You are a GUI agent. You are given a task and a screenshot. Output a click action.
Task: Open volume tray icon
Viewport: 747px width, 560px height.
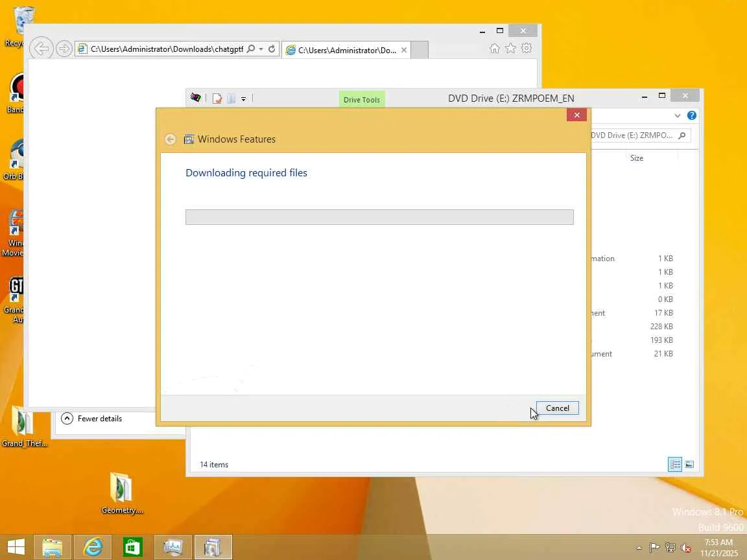pyautogui.click(x=685, y=548)
